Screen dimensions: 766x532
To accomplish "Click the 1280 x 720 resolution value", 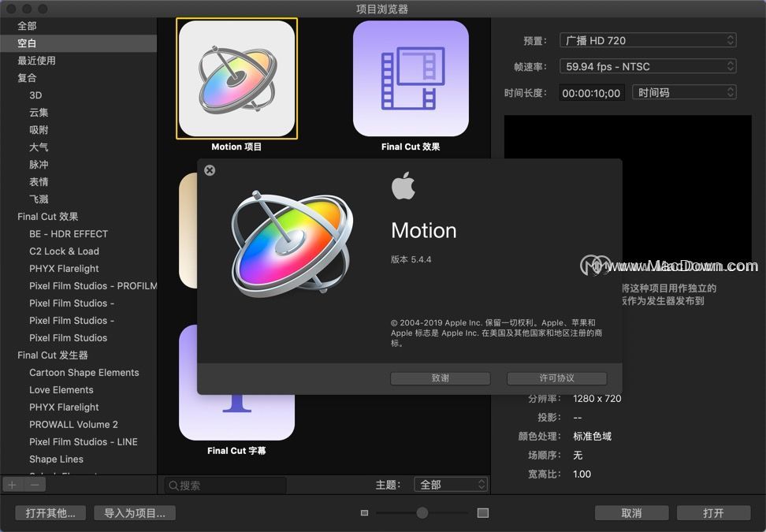I will click(597, 399).
